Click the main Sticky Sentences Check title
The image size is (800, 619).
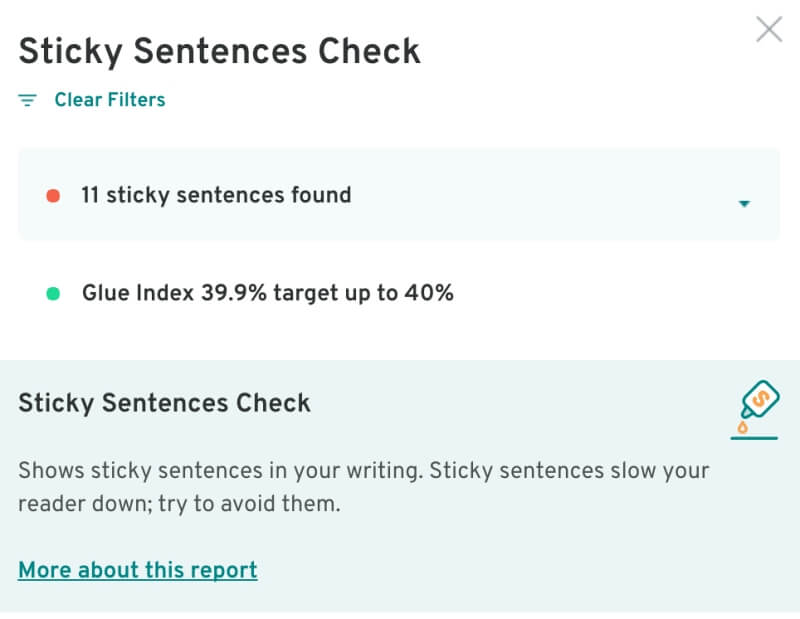pyautogui.click(x=220, y=51)
